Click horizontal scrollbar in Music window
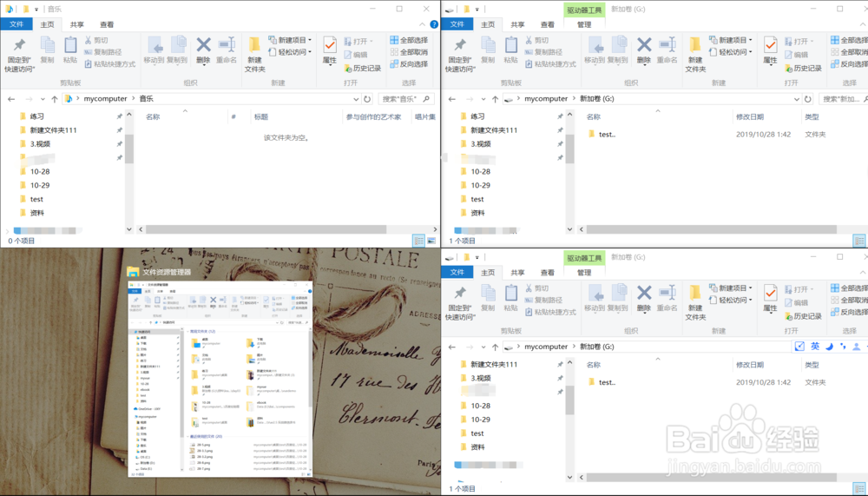Screen dimensions: 868x496 tap(266, 228)
